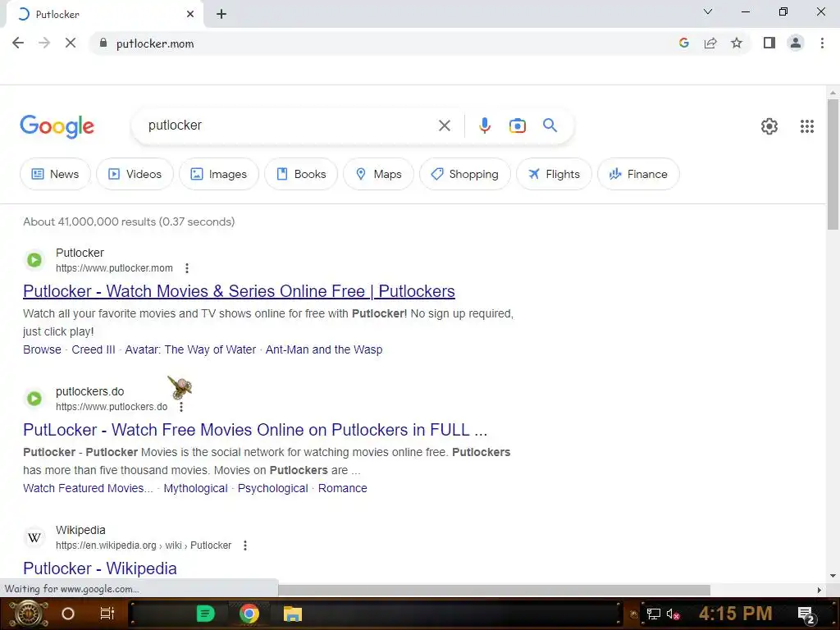Open more options for putlockers.do result
Screen dimensions: 840x630
point(181,407)
